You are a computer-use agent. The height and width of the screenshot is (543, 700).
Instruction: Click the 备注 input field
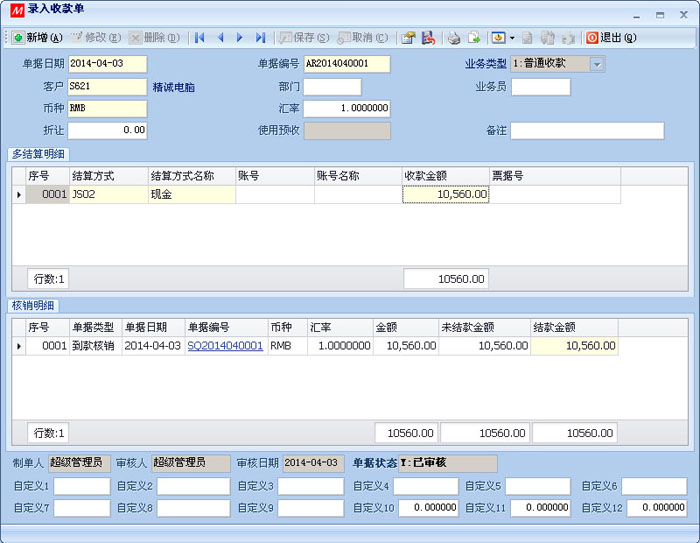pyautogui.click(x=588, y=131)
